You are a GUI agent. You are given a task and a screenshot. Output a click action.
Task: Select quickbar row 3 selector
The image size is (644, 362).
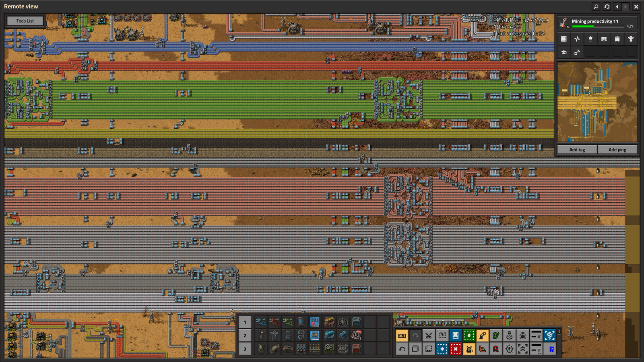point(245,349)
